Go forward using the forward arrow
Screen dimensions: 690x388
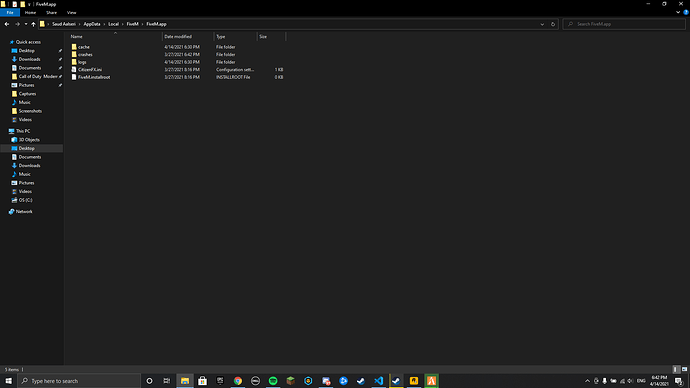pyautogui.click(x=17, y=24)
